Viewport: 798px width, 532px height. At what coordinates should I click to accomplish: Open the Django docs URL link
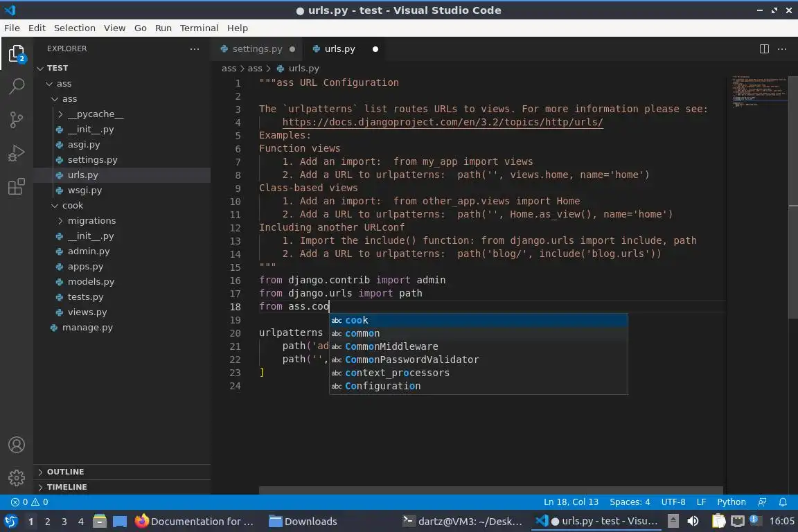442,122
